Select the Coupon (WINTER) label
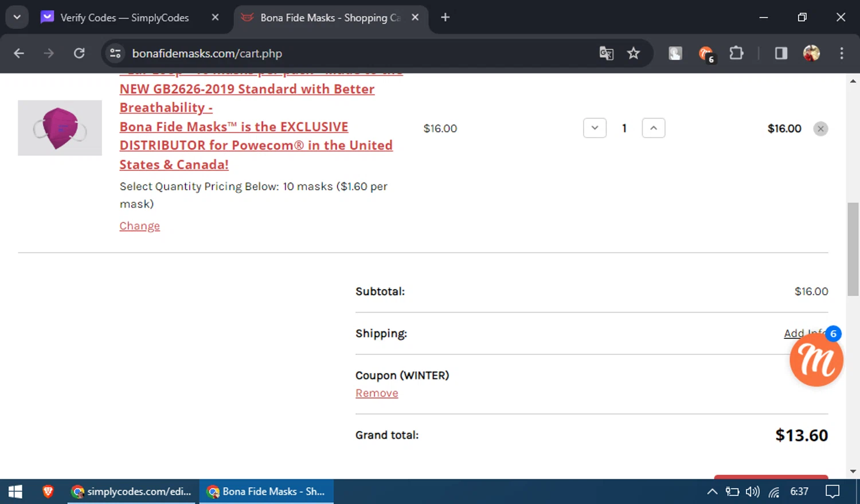 (x=402, y=376)
